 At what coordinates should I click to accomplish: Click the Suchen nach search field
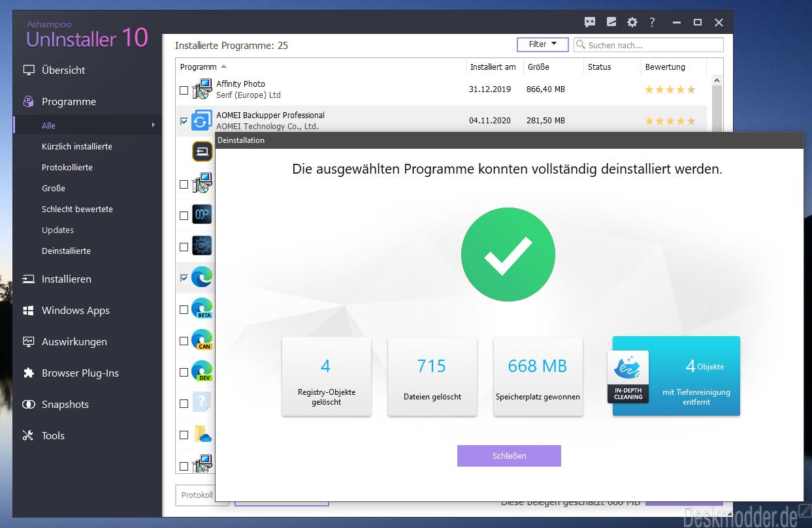653,45
